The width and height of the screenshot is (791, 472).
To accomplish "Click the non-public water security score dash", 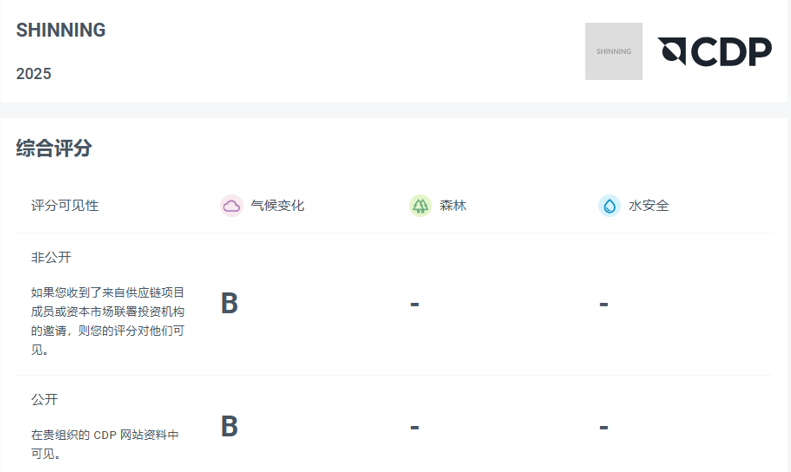I will tap(604, 303).
